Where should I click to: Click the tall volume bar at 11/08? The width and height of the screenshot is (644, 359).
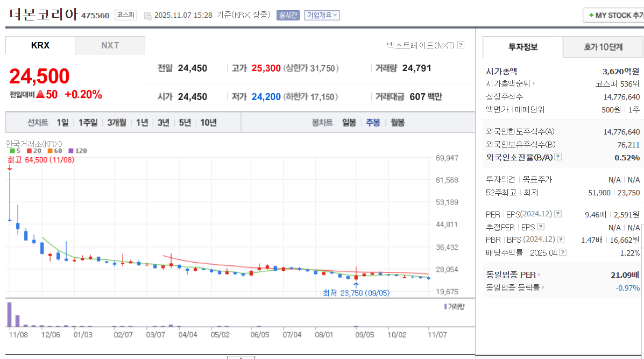point(10,315)
